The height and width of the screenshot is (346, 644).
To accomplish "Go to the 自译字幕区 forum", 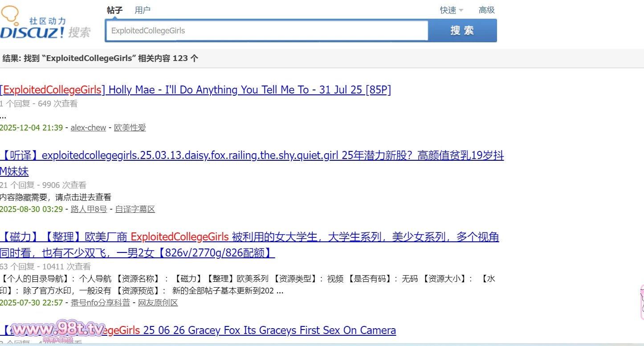I will 135,209.
